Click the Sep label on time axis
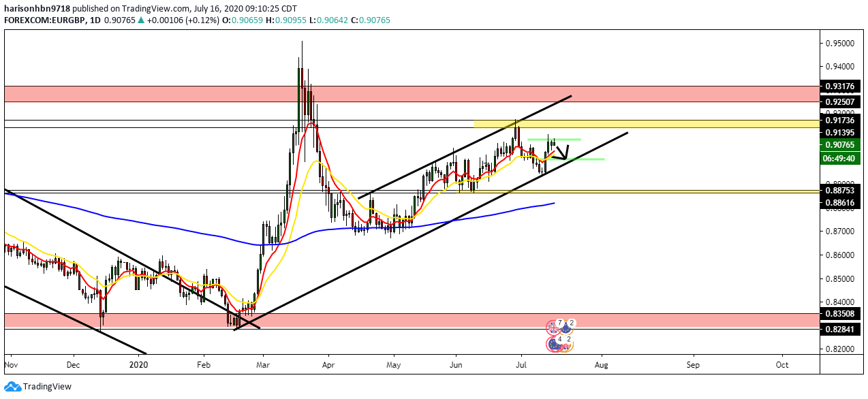 tap(693, 365)
